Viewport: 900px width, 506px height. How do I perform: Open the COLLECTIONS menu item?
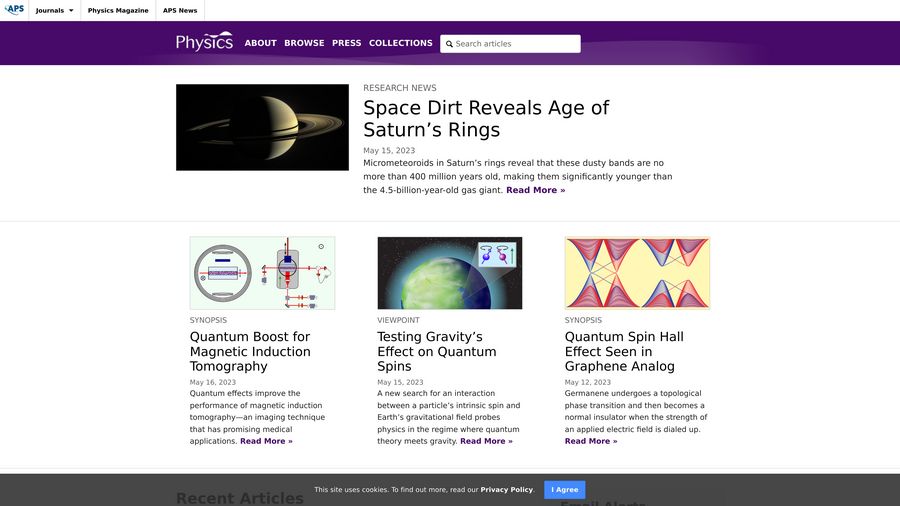click(401, 43)
